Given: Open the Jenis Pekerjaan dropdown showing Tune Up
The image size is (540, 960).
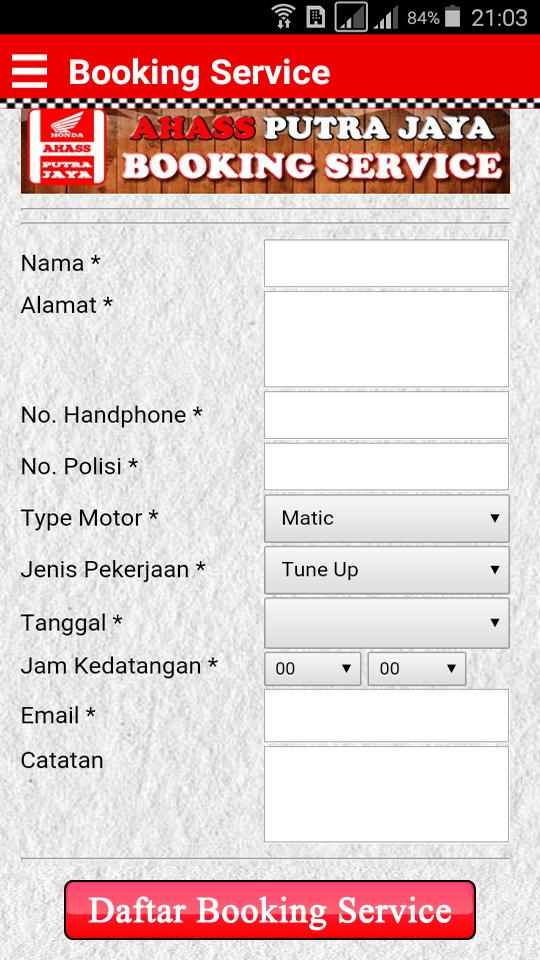Looking at the screenshot, I should pos(386,569).
